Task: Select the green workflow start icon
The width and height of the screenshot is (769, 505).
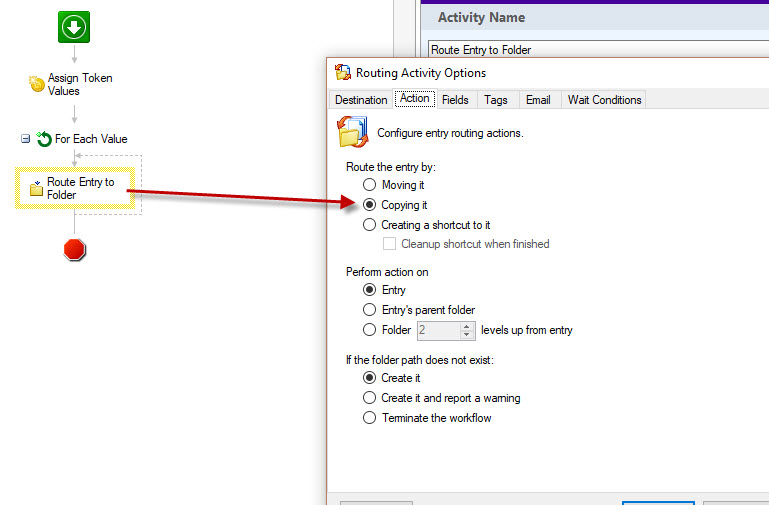Action: (x=74, y=27)
